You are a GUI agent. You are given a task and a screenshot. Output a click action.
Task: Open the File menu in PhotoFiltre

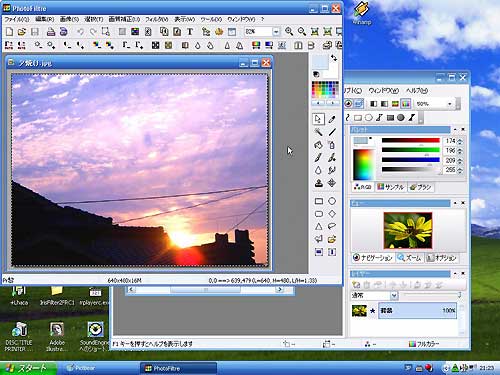(x=16, y=19)
